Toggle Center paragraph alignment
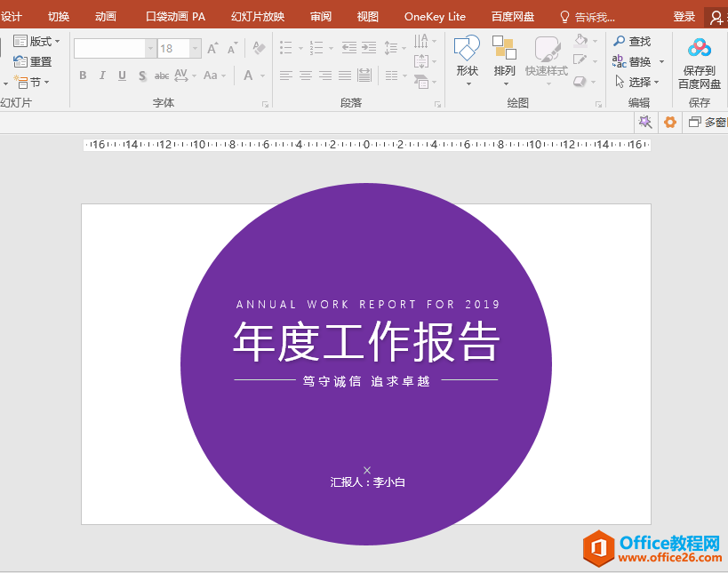Viewport: 728px width, 573px height. [306, 76]
